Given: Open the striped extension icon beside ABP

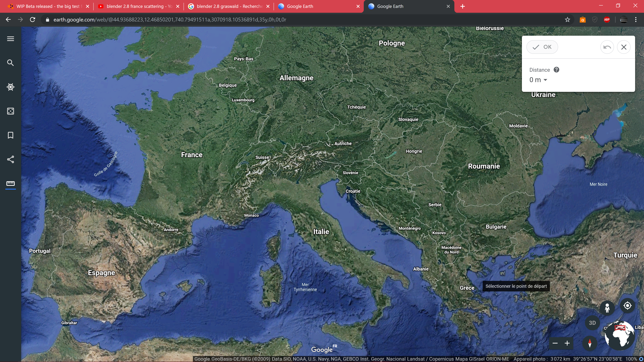Looking at the screenshot, I should 624,19.
